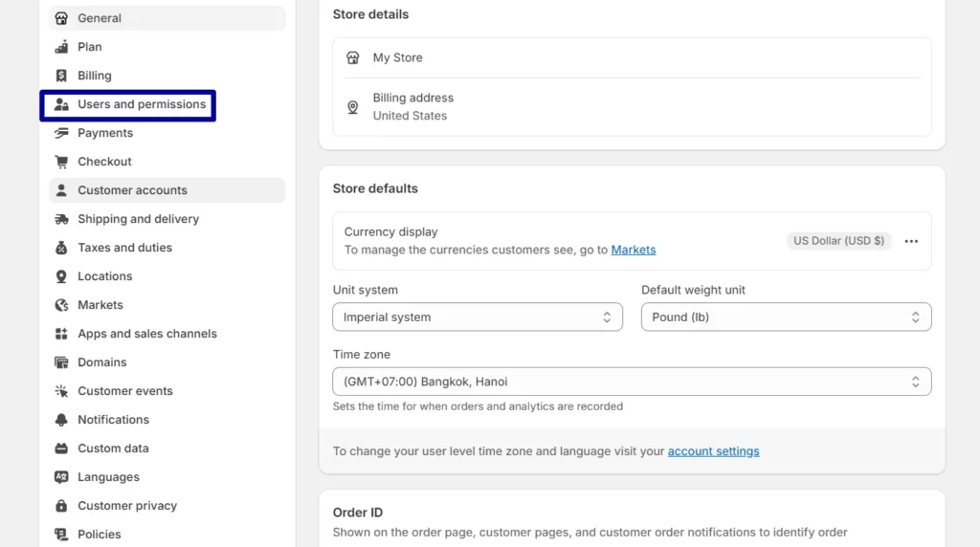Open the Default weight unit dropdown
Image resolution: width=980 pixels, height=547 pixels.
coord(787,317)
